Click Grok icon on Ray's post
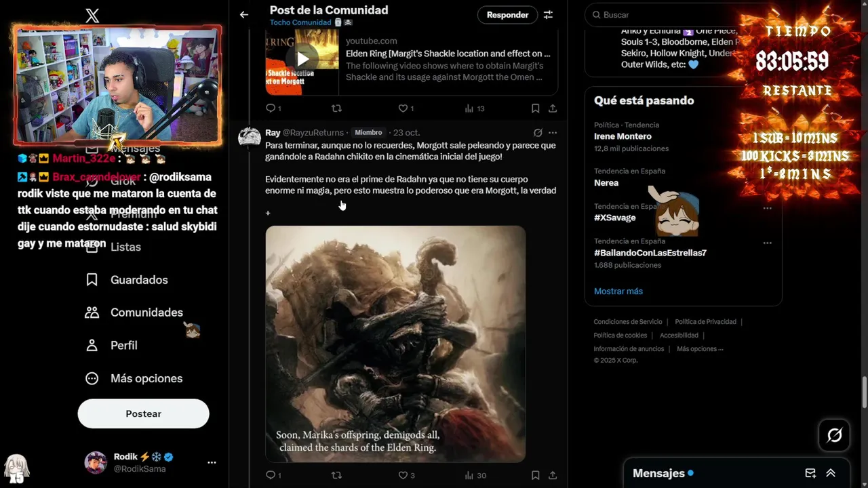This screenshot has width=868, height=488. click(x=538, y=133)
